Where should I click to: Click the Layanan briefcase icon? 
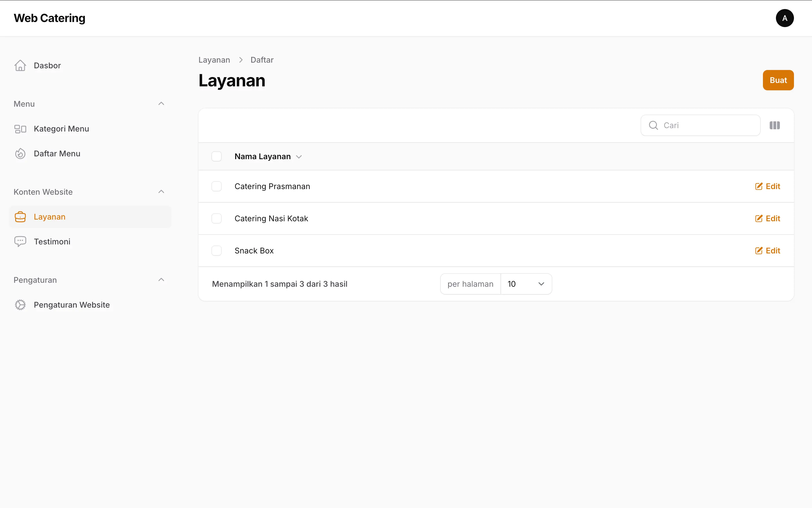click(20, 217)
